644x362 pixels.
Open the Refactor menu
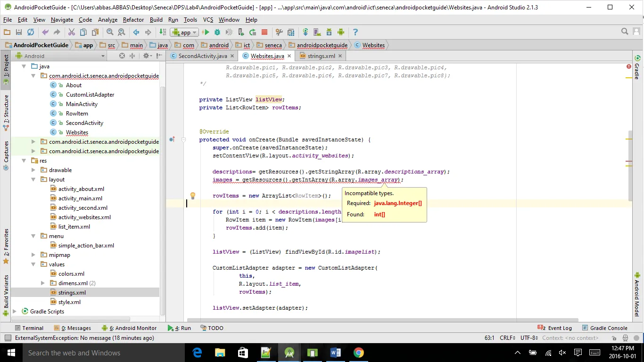(133, 20)
